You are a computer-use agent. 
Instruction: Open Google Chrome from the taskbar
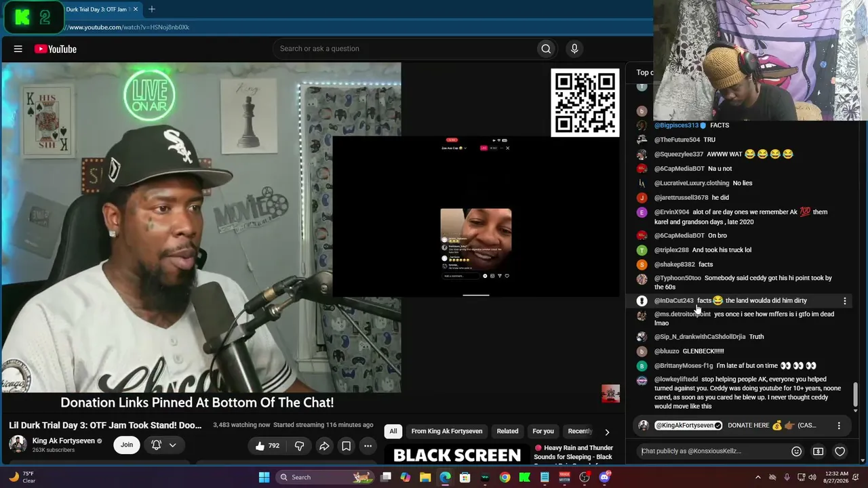coord(505,477)
